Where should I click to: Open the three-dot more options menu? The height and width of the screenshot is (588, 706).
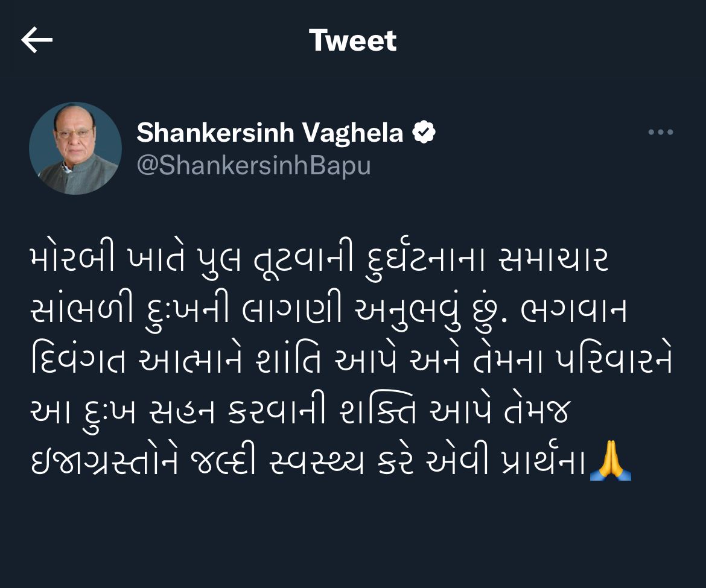(x=661, y=132)
